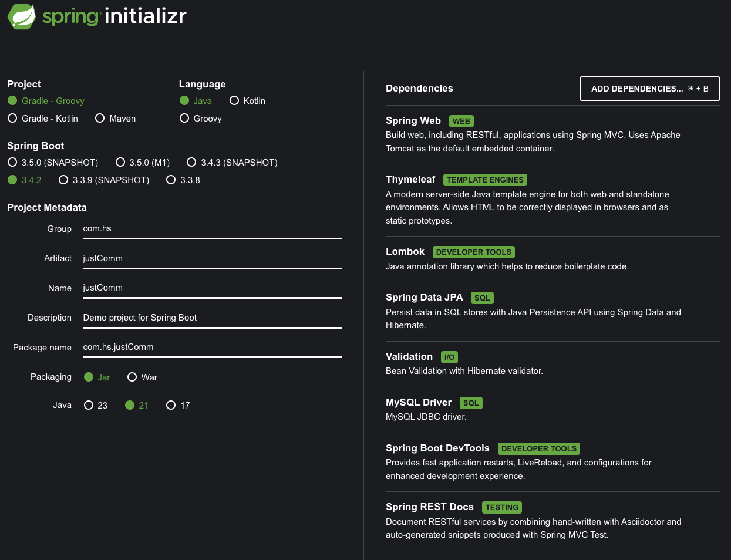Screen dimensions: 731x560
Task: Click the Lombok dependency title
Action: point(405,252)
